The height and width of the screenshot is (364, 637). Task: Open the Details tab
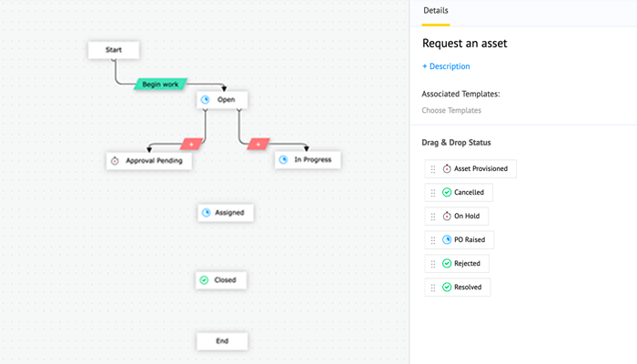click(435, 10)
